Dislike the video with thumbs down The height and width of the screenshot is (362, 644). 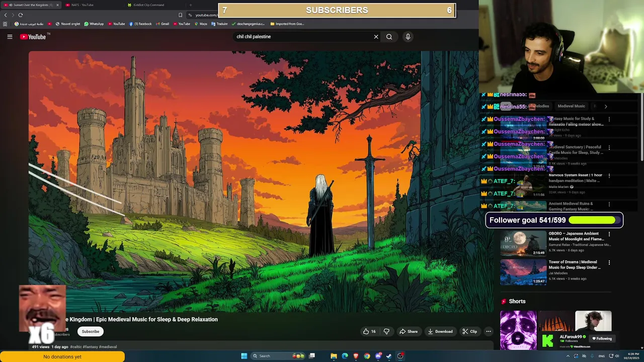pyautogui.click(x=386, y=331)
